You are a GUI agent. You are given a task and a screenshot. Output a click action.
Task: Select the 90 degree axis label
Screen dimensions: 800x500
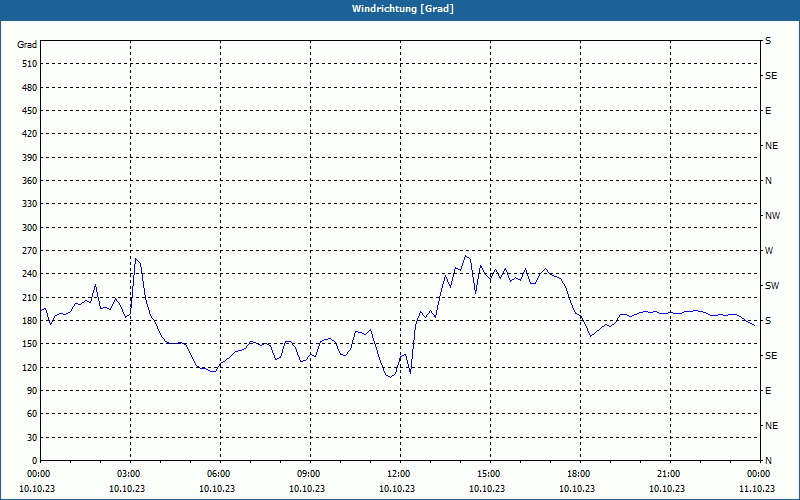(x=32, y=391)
